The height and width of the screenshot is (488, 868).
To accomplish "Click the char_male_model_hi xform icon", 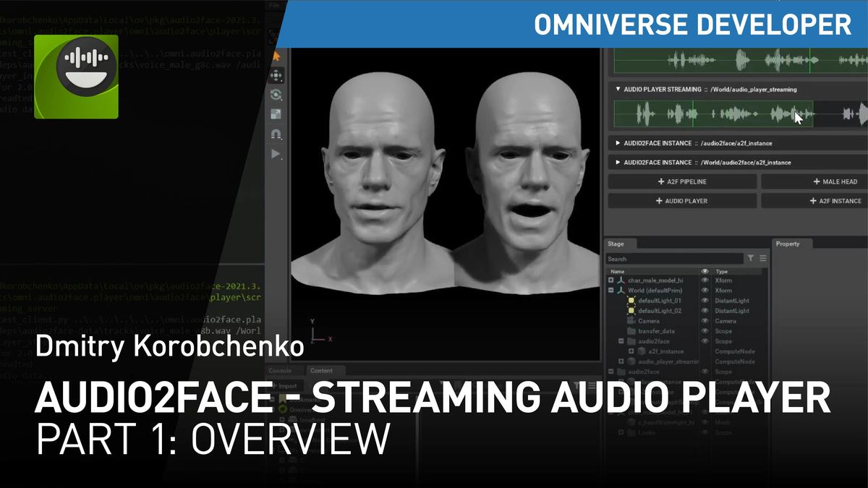I will click(621, 281).
